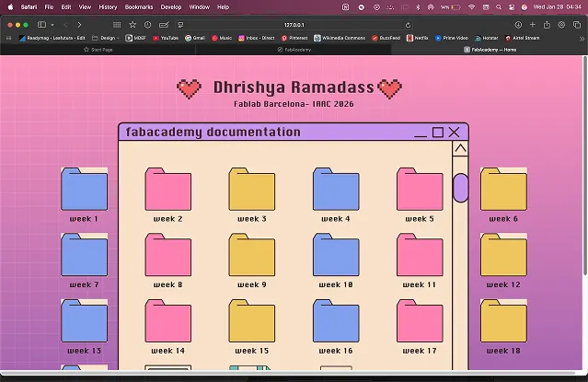The height and width of the screenshot is (382, 588).
Task: Open the week 15 folder
Action: (251, 321)
